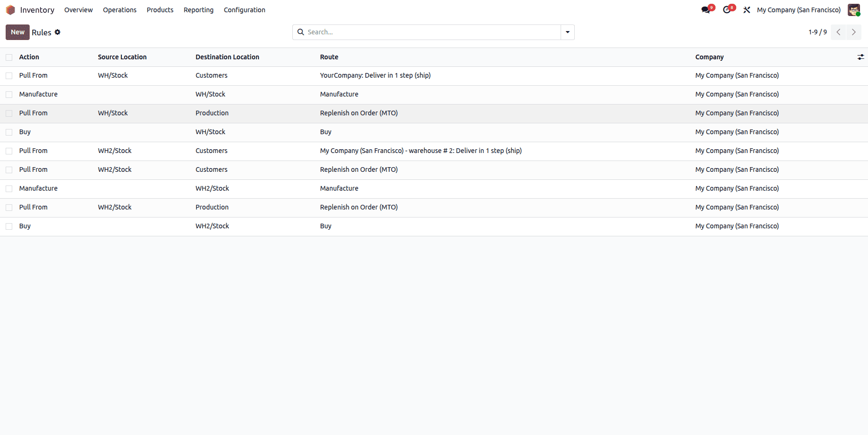Open the Overview menu
Viewport: 868px width, 435px height.
point(78,10)
